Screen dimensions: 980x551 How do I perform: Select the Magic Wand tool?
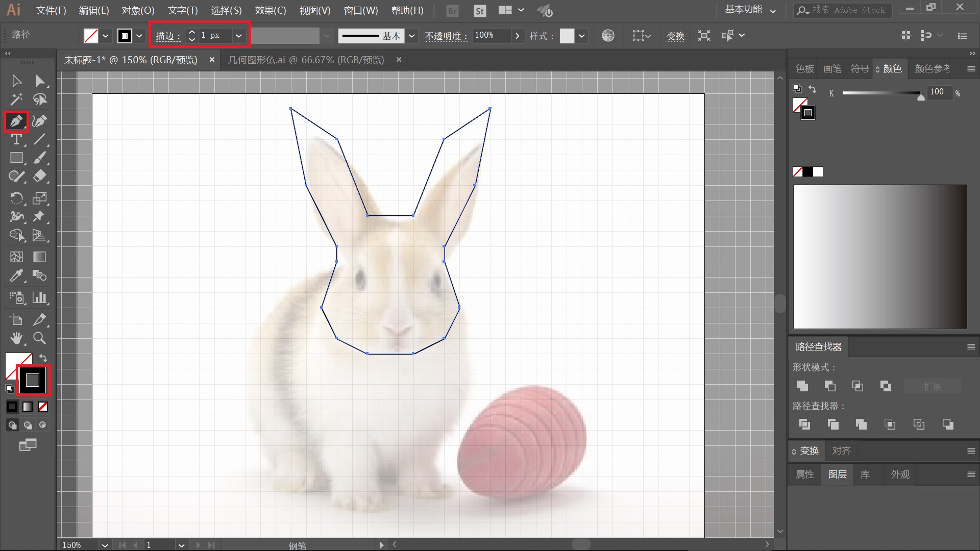(x=16, y=99)
